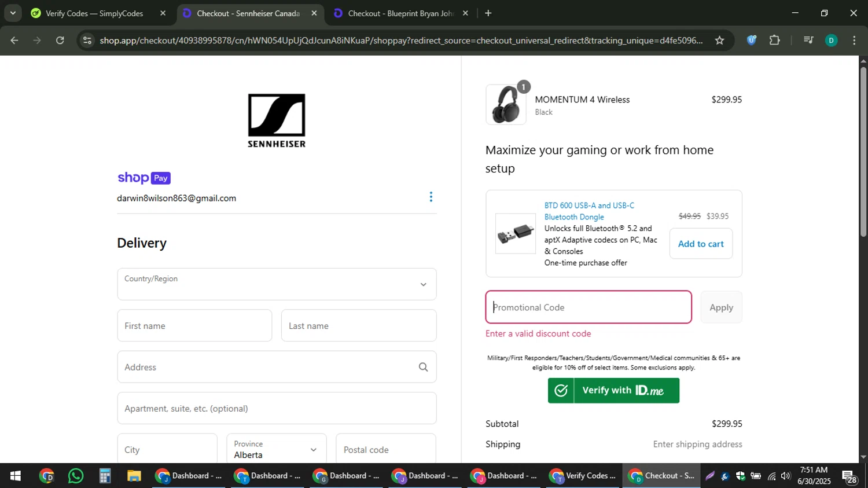The width and height of the screenshot is (868, 488).
Task: Apply the promotional code
Action: click(x=721, y=307)
